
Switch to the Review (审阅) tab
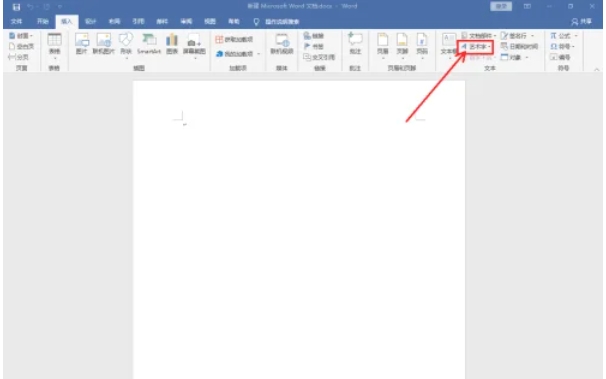point(186,22)
